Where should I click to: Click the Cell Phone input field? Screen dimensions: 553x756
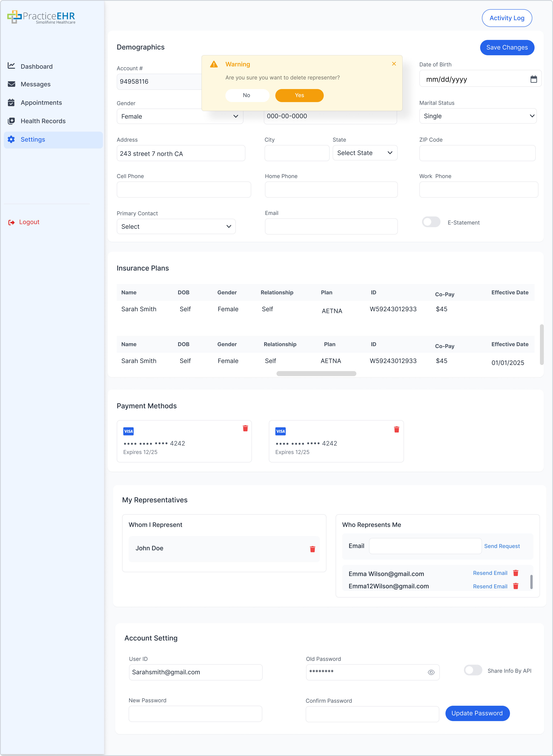184,190
